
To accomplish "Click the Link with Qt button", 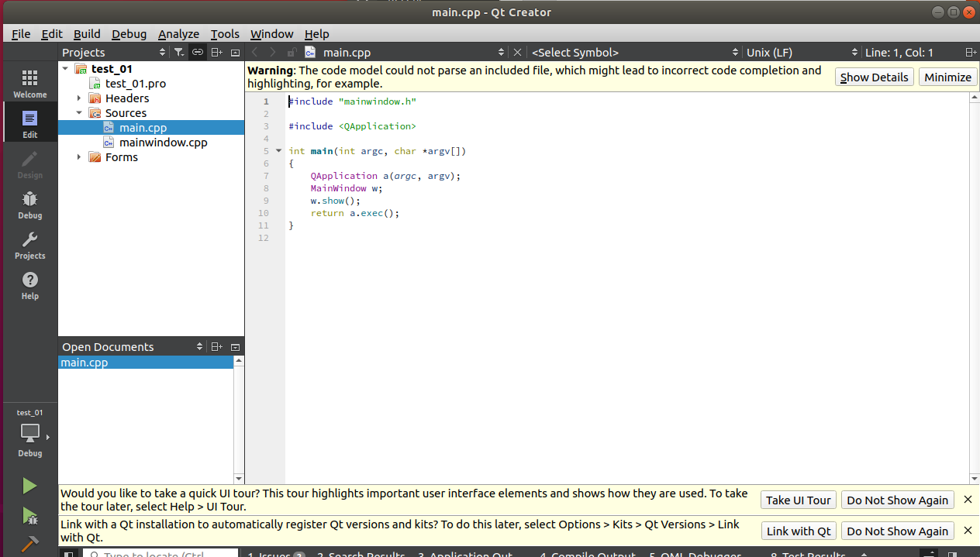I will (798, 531).
